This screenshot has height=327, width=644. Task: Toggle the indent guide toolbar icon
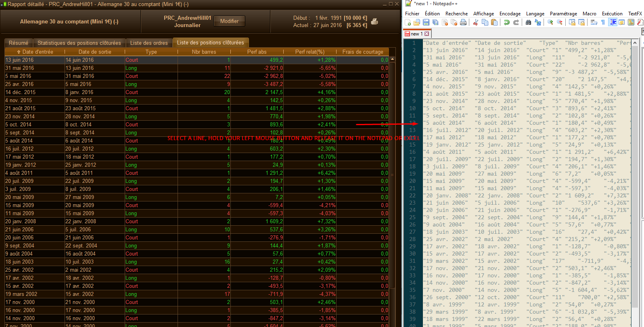coord(613,23)
